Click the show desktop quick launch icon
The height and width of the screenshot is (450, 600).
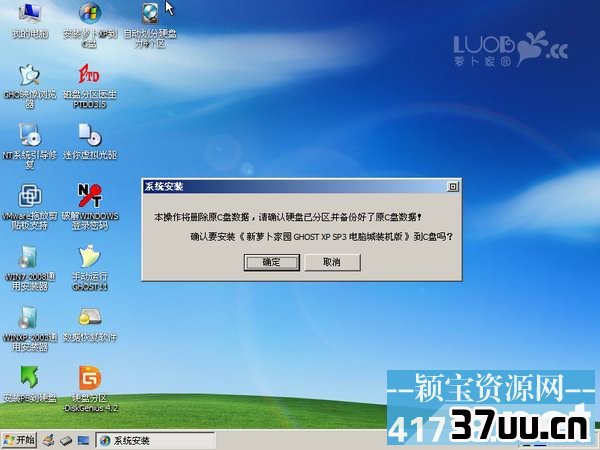coord(83,440)
